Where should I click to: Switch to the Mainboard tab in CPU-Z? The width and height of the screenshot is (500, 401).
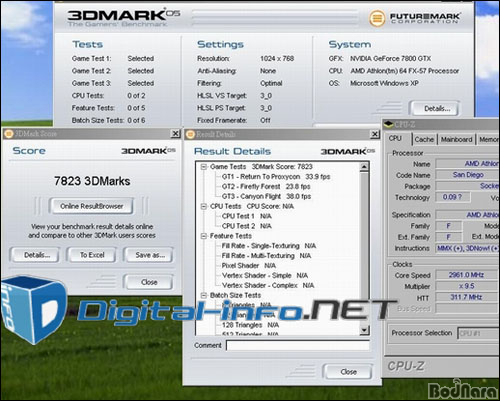(456, 139)
